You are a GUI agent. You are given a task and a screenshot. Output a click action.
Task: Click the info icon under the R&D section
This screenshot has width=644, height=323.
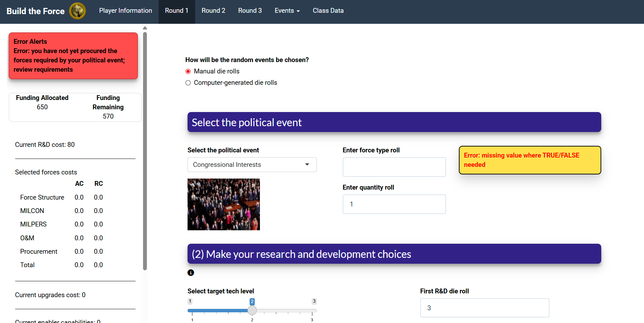191,273
